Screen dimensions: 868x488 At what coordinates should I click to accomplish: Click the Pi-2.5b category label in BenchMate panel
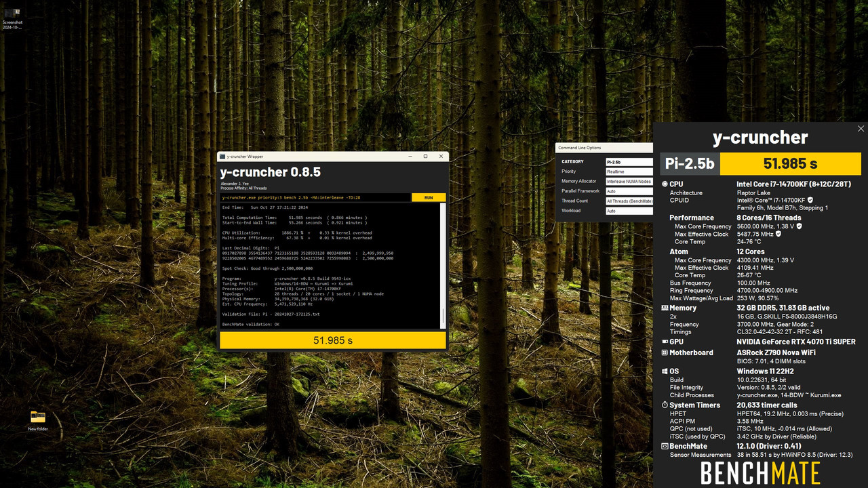pyautogui.click(x=690, y=164)
